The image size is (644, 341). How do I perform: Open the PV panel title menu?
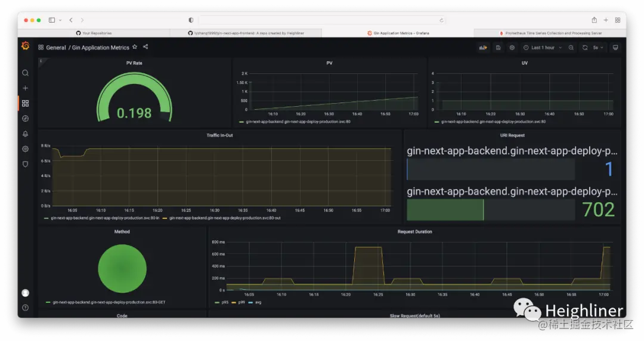[x=329, y=63]
